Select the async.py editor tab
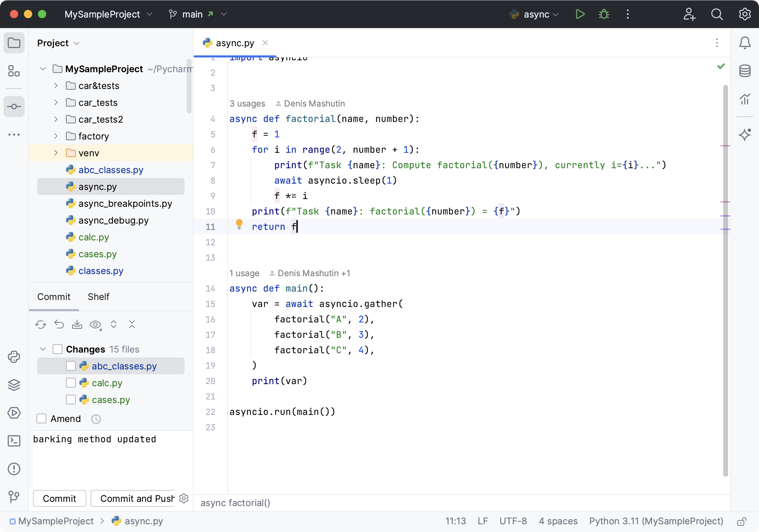This screenshot has width=759, height=532. pyautogui.click(x=235, y=43)
